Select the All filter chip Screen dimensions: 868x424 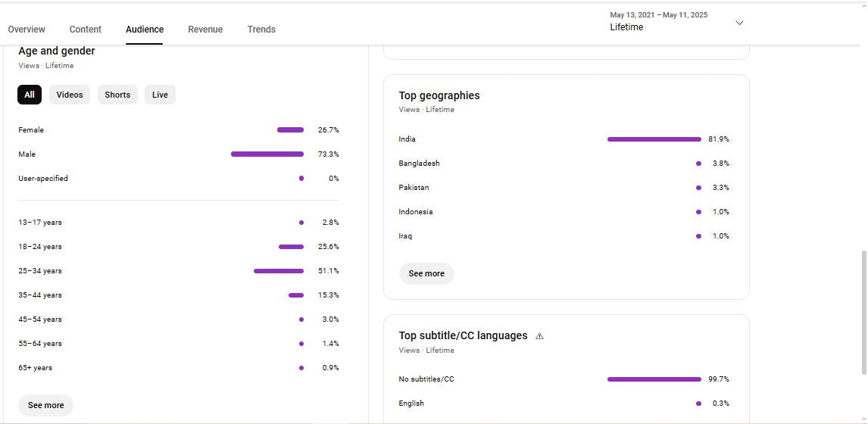(x=30, y=95)
